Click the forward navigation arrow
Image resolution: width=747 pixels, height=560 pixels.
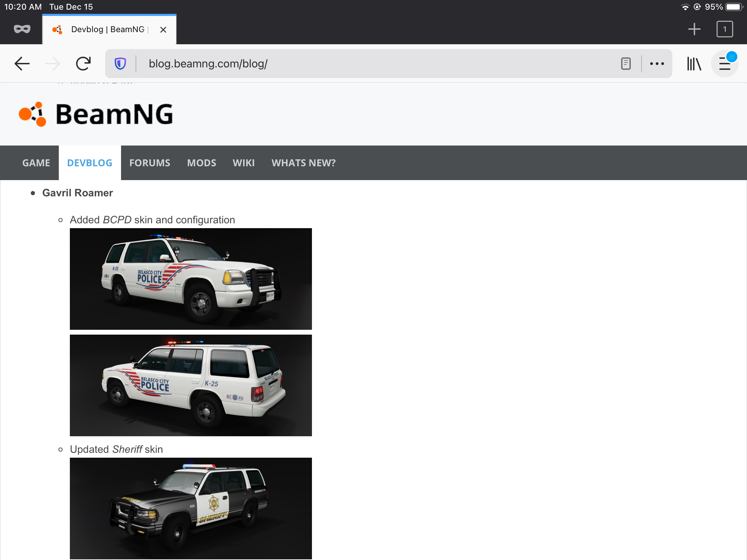tap(53, 64)
